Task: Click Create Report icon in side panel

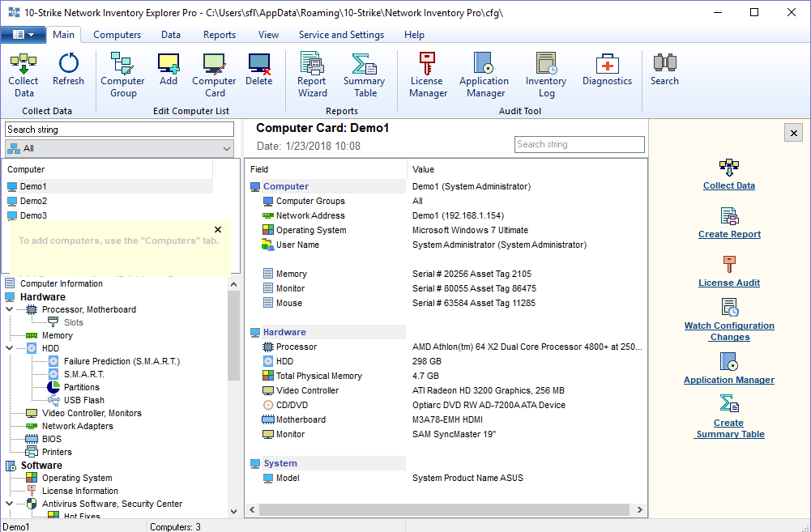Action: point(729,216)
